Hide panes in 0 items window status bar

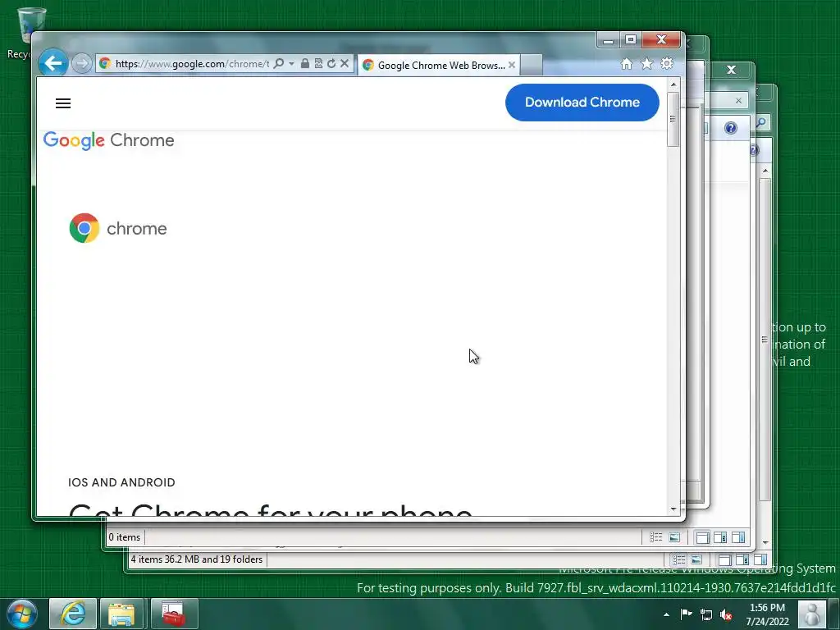pos(702,537)
